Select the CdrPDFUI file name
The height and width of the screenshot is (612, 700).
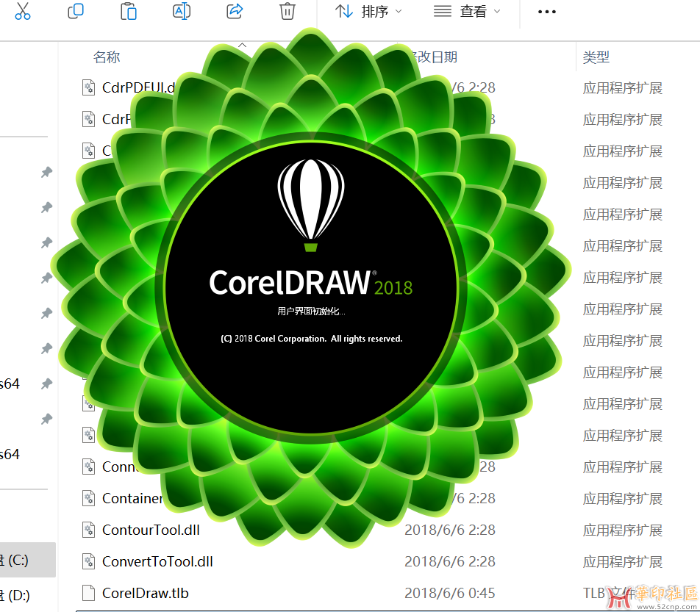click(x=138, y=88)
